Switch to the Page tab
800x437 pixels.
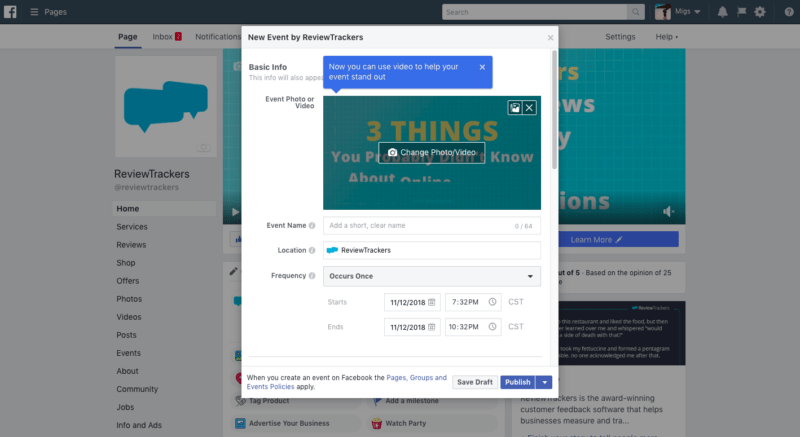[x=128, y=37]
